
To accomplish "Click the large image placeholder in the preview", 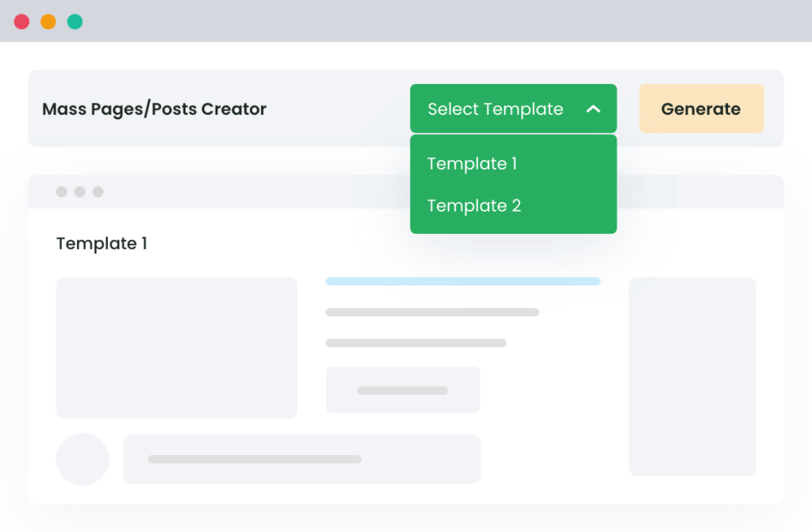I will [x=177, y=347].
